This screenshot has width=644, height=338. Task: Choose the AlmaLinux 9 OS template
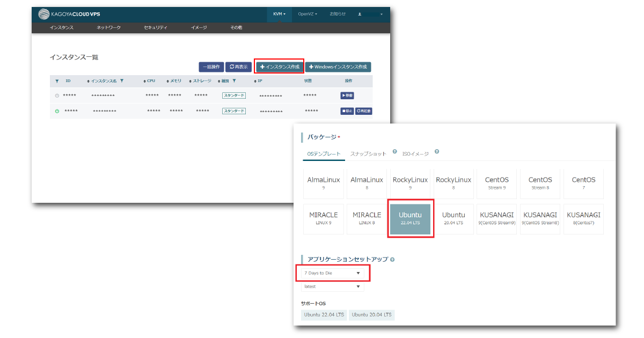pos(323,183)
